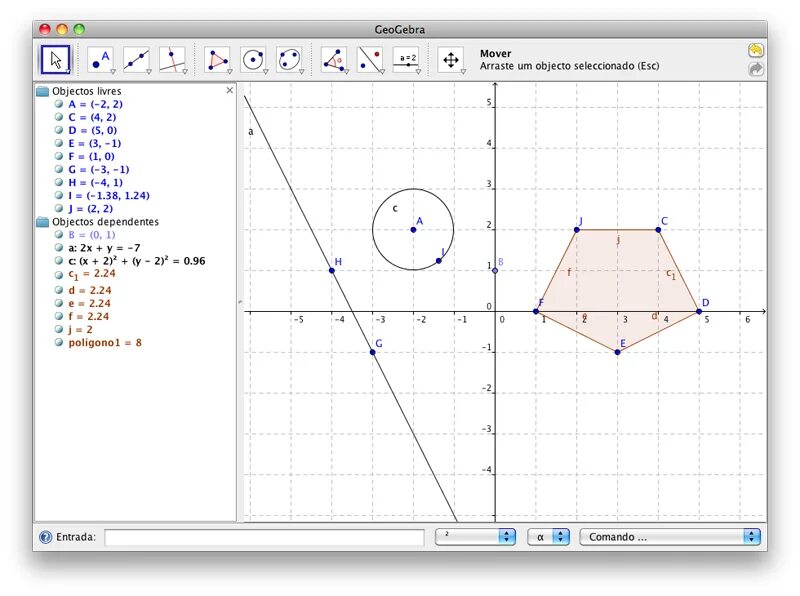This screenshot has width=800, height=596.
Task: Open the Circle tool submenu arrow
Action: [265, 72]
